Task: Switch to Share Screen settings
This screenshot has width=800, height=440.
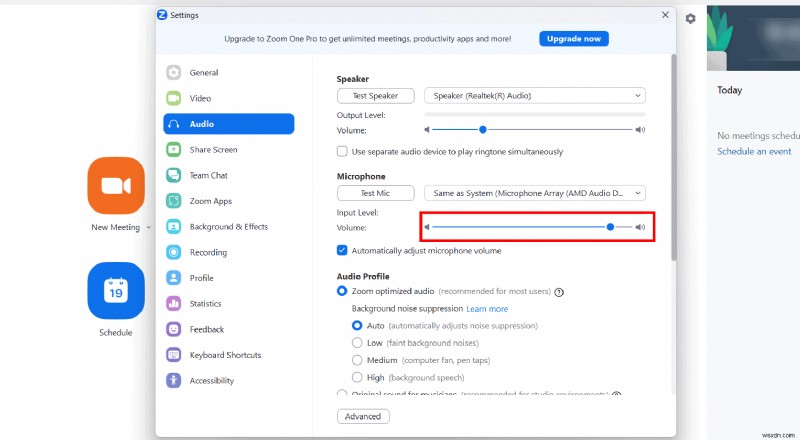Action: tap(229, 150)
